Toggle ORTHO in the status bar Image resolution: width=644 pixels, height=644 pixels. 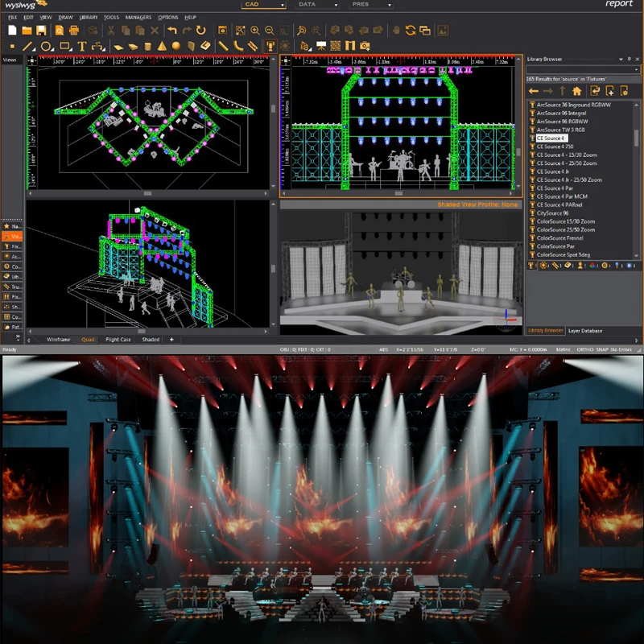click(x=585, y=349)
